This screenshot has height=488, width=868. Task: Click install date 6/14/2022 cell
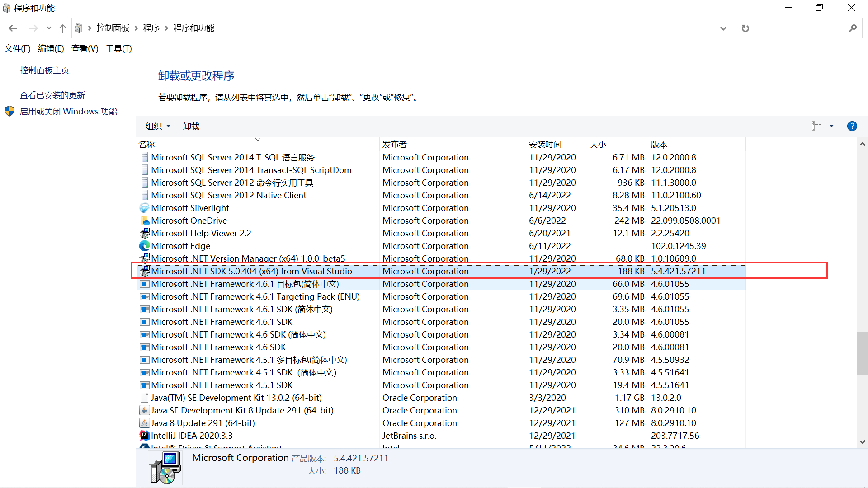click(550, 195)
